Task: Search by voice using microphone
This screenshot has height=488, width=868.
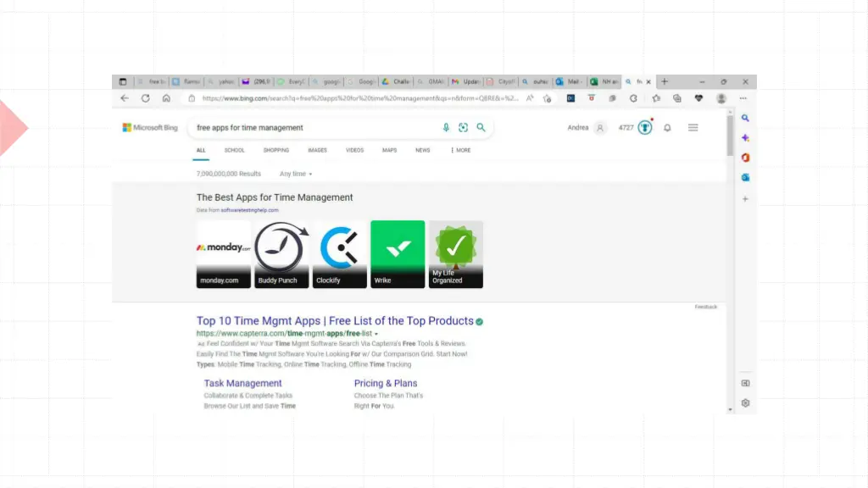Action: pyautogui.click(x=446, y=128)
